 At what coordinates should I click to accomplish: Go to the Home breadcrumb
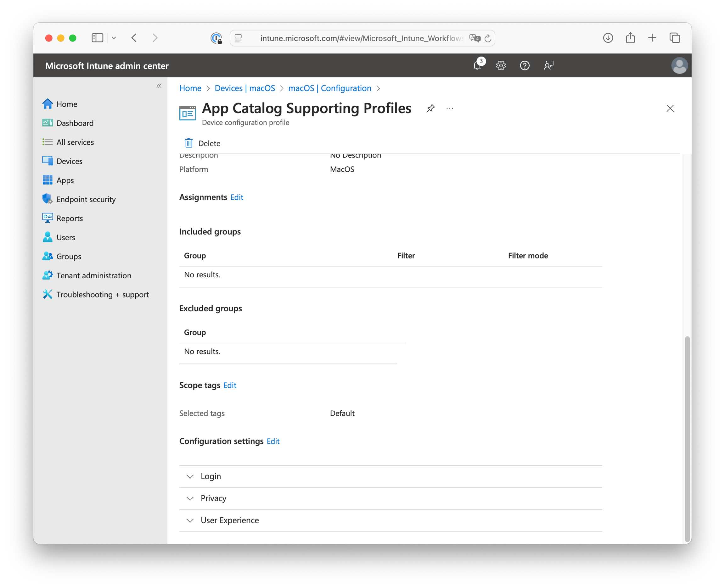click(x=190, y=88)
